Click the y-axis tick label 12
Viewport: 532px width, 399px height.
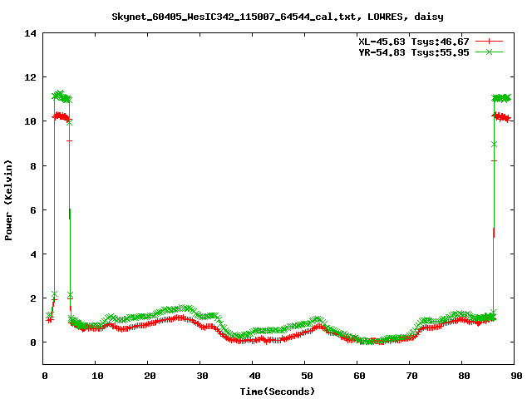click(30, 77)
